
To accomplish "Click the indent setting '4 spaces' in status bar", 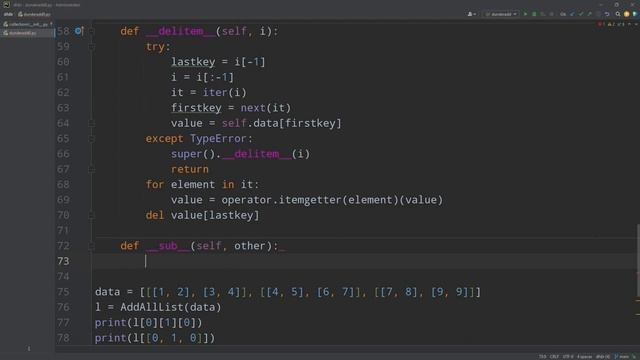I will pos(584,357).
